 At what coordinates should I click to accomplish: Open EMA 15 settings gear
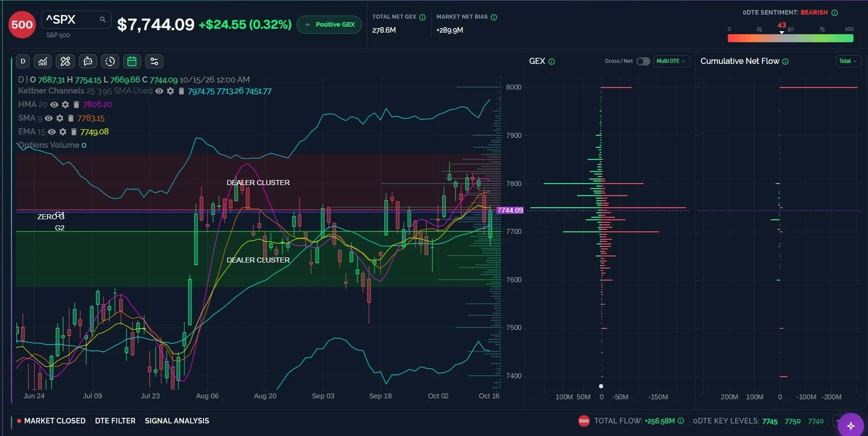pyautogui.click(x=63, y=132)
